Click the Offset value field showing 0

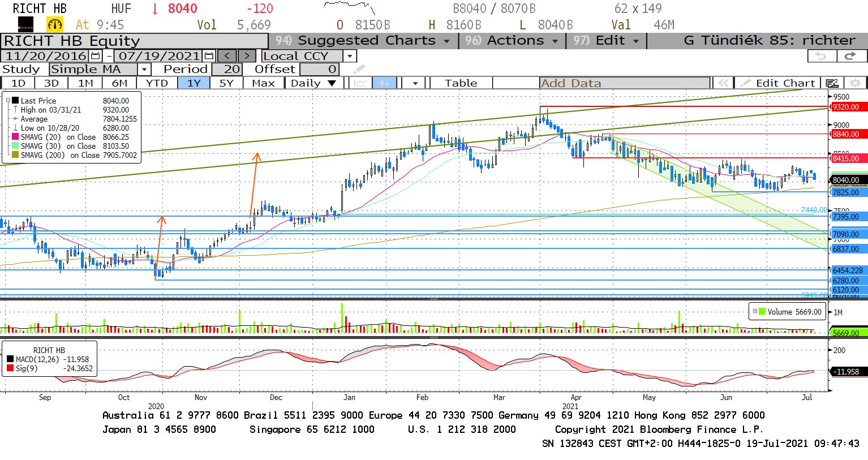[x=319, y=69]
